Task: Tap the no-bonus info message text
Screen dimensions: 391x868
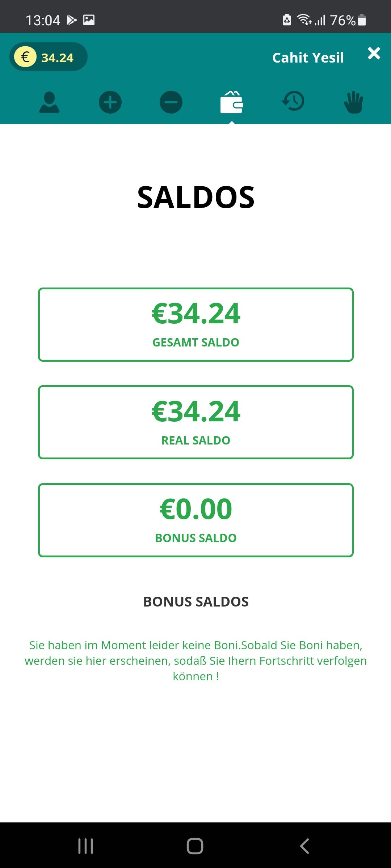Action: pyautogui.click(x=195, y=661)
